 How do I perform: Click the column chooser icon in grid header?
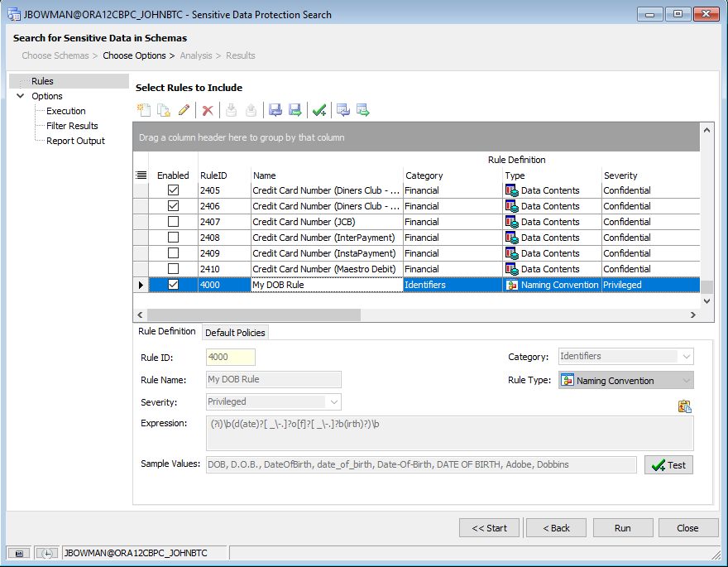point(141,175)
